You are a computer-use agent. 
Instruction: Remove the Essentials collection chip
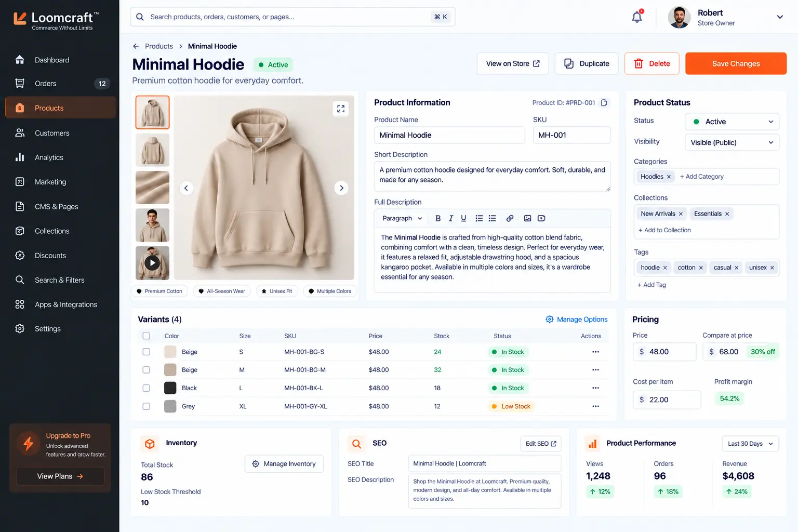727,214
